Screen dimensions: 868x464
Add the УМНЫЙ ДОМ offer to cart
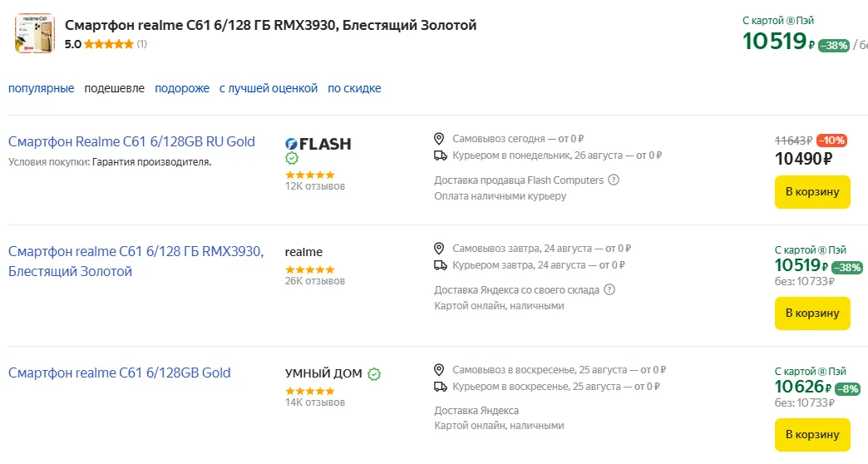point(812,434)
